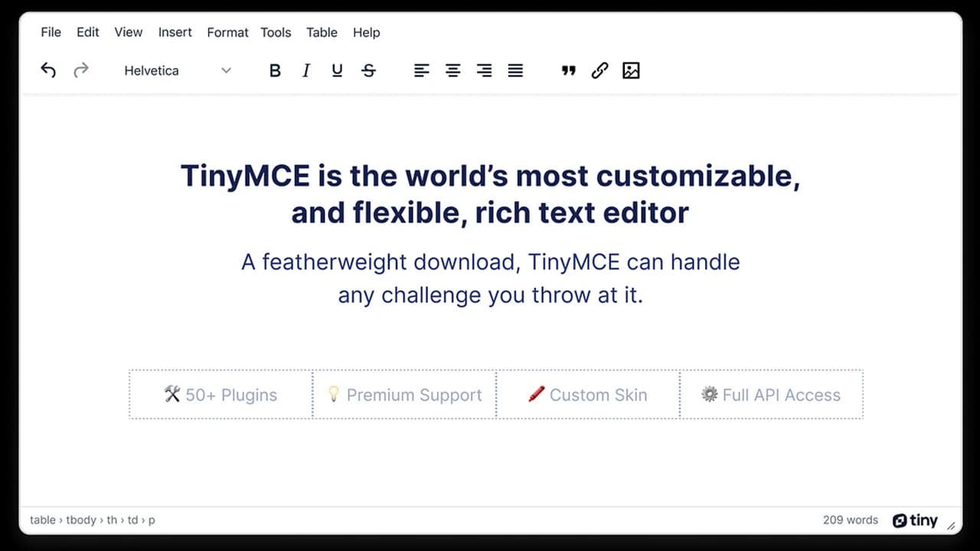Click the tiny logo in status bar
980x551 pixels.
(915, 520)
